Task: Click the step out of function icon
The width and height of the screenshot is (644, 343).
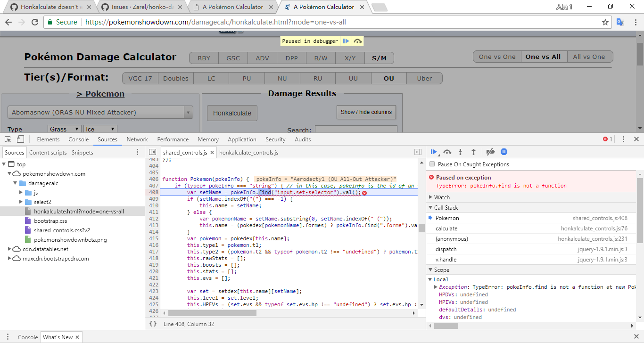Action: coord(474,152)
